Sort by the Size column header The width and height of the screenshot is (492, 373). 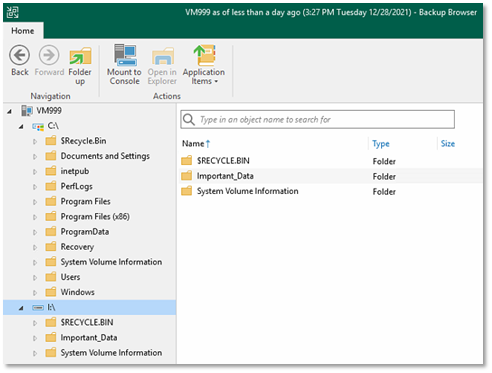pos(448,144)
